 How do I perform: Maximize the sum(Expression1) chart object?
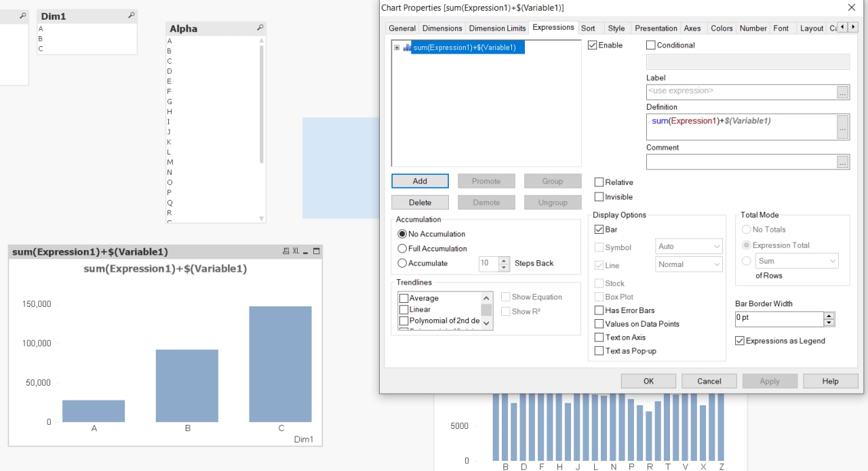[x=316, y=251]
